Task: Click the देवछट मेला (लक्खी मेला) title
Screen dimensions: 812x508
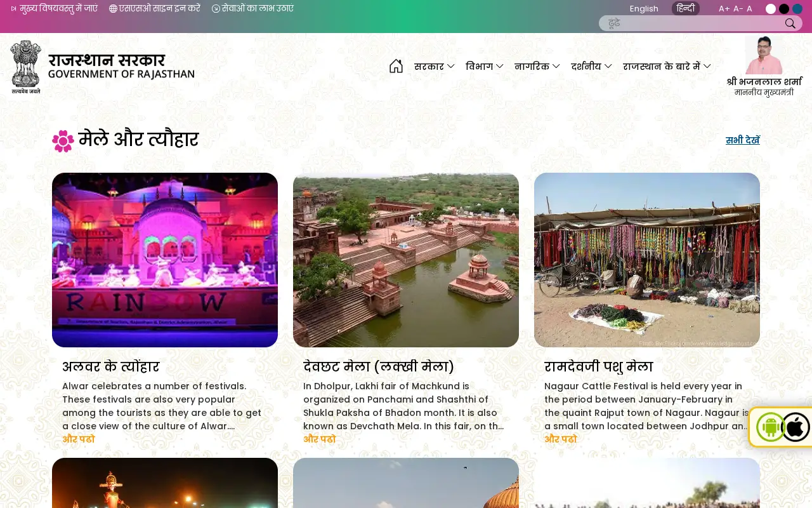Action: coord(379,366)
